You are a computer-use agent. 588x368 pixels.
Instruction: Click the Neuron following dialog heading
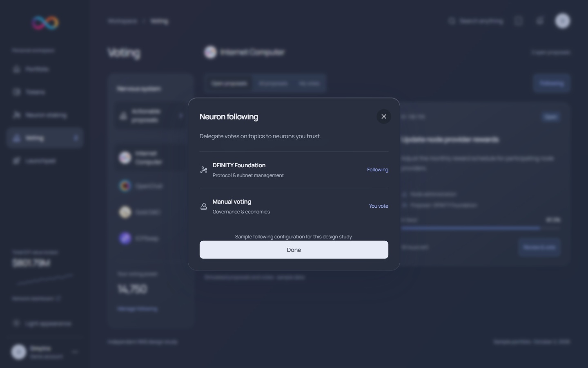[x=229, y=117]
